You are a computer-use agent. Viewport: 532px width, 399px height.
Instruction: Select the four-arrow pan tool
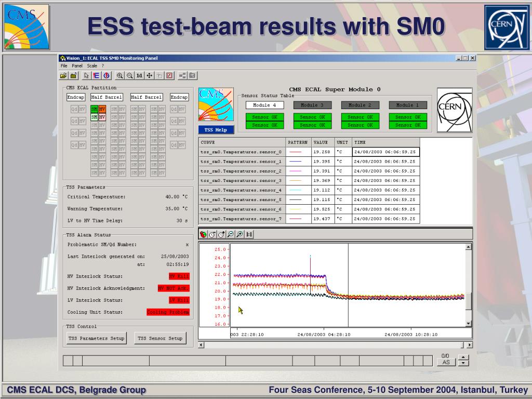[x=150, y=76]
